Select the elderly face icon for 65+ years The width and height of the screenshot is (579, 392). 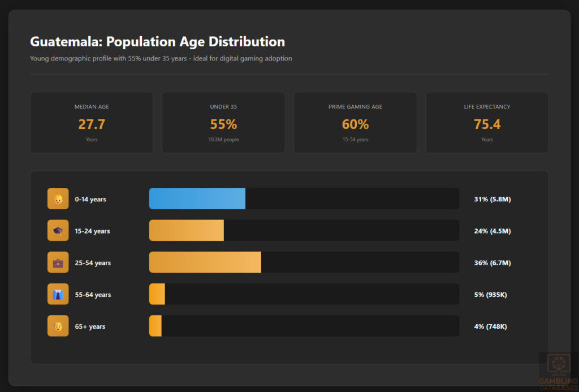coord(58,326)
